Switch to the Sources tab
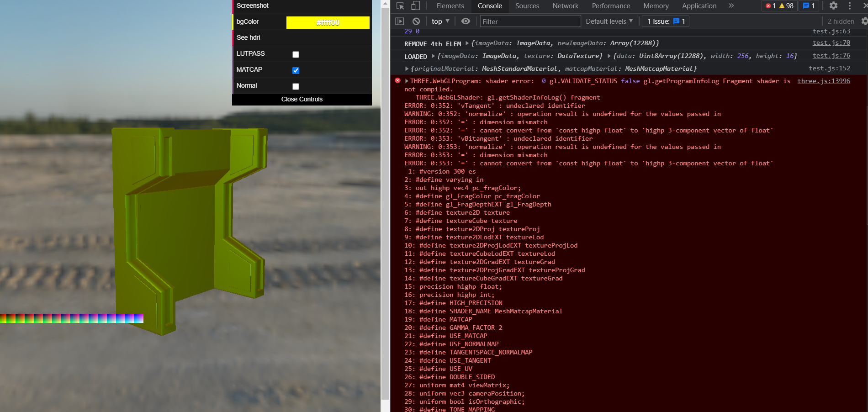 click(527, 6)
